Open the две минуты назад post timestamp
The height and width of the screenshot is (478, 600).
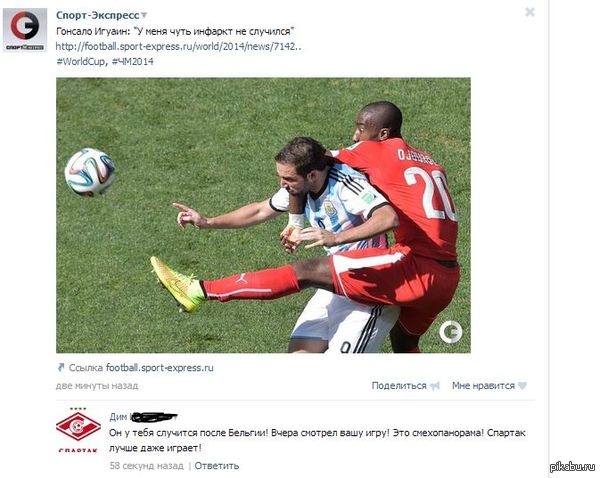[x=97, y=385]
